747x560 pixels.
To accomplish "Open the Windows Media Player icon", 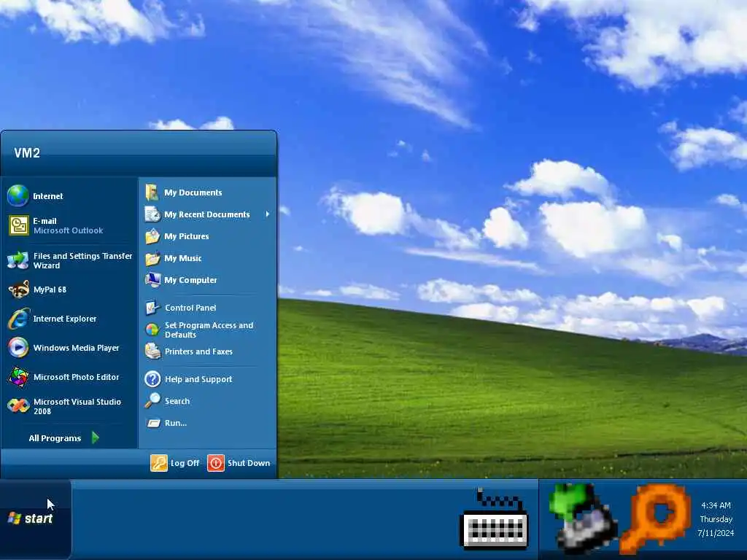I will coord(18,348).
